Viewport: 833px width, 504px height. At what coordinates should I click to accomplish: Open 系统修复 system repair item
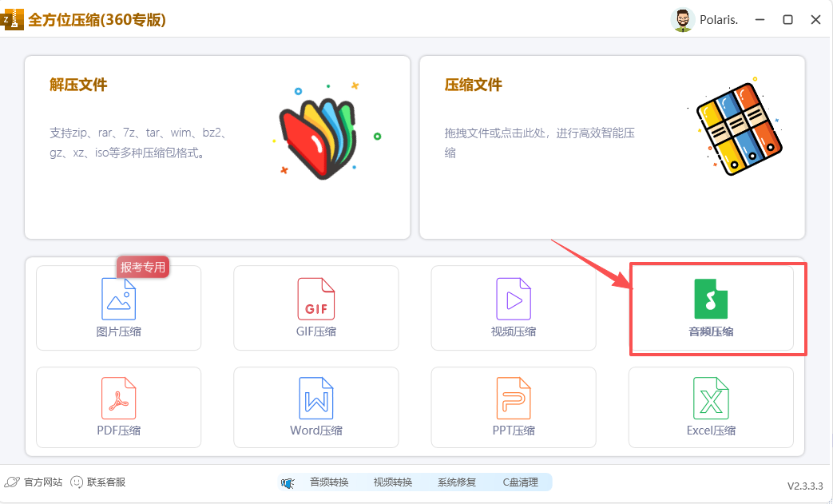[457, 482]
